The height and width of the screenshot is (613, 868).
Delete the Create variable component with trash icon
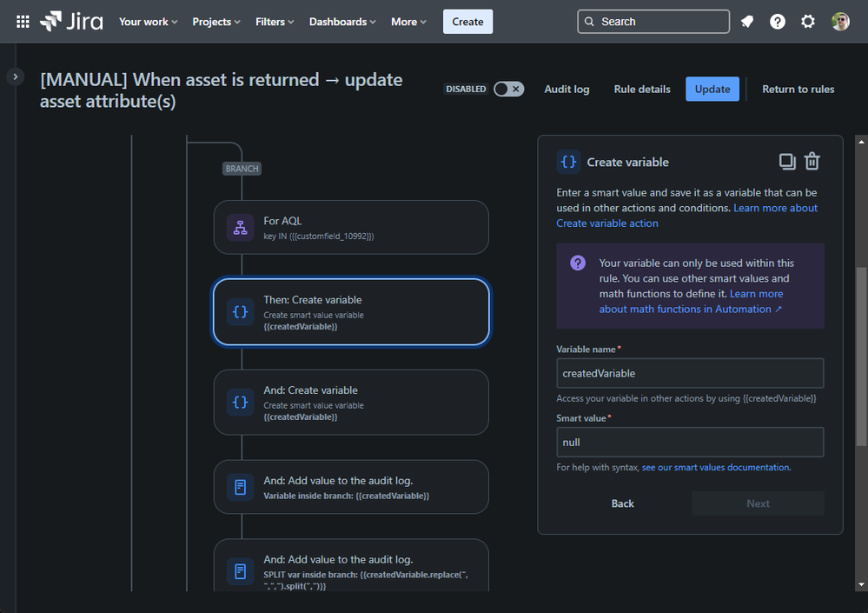pyautogui.click(x=812, y=161)
